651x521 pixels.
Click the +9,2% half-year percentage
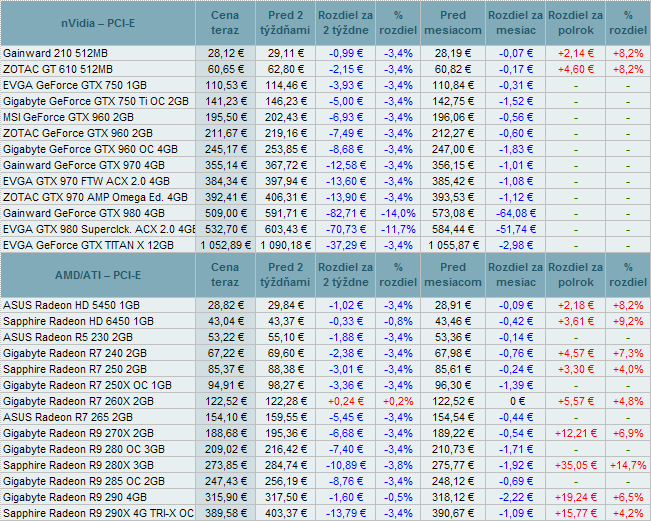point(628,321)
